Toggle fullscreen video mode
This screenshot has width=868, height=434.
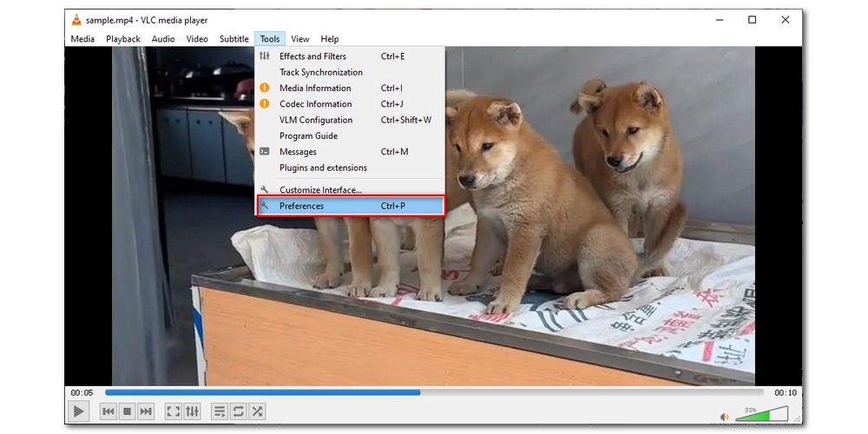(173, 411)
